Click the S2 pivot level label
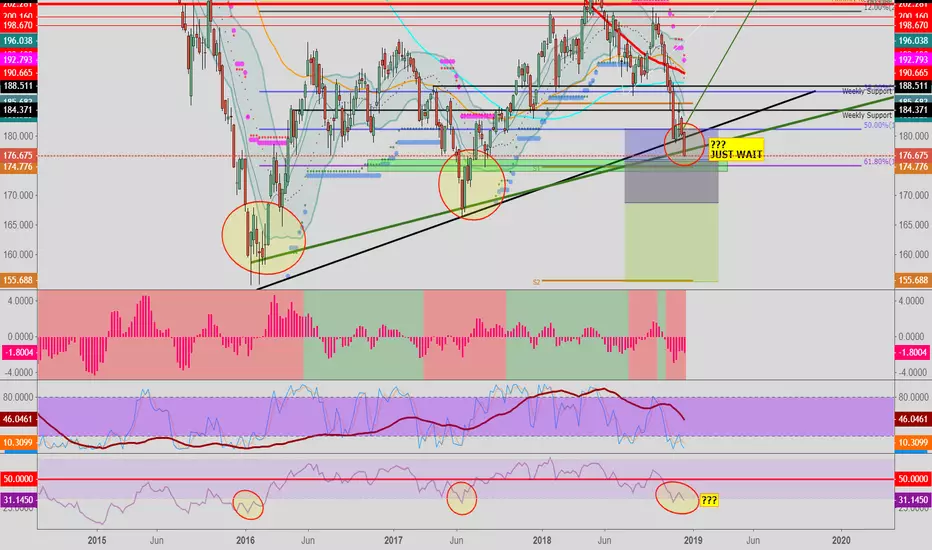The width and height of the screenshot is (932, 550). click(536, 282)
